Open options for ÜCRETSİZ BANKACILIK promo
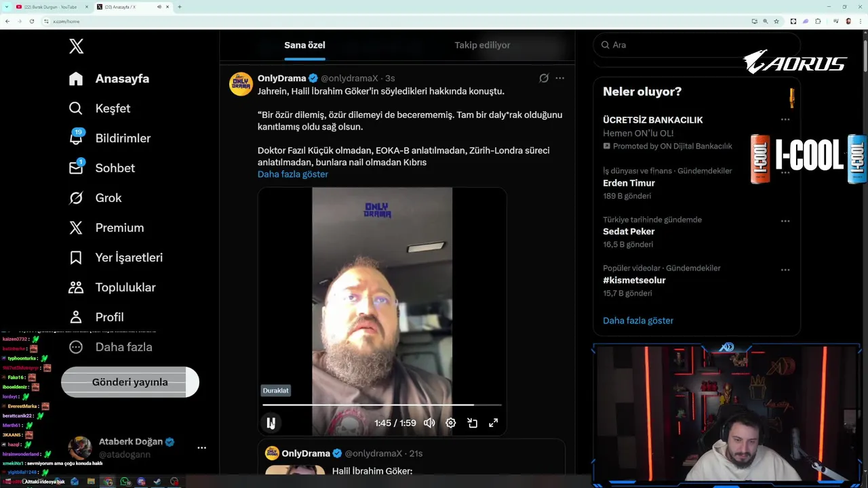The height and width of the screenshot is (488, 868). (785, 119)
